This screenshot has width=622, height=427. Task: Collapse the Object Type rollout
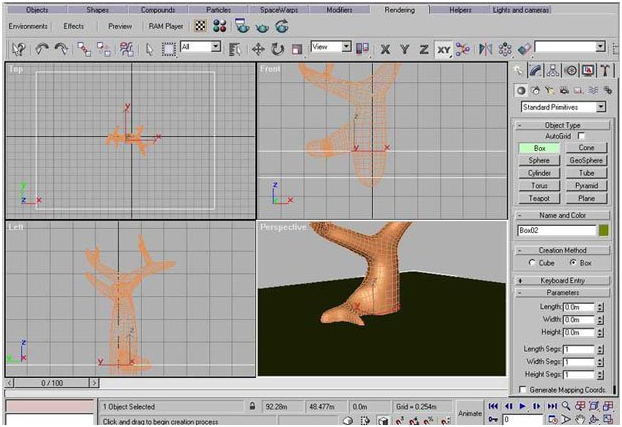pyautogui.click(x=562, y=125)
